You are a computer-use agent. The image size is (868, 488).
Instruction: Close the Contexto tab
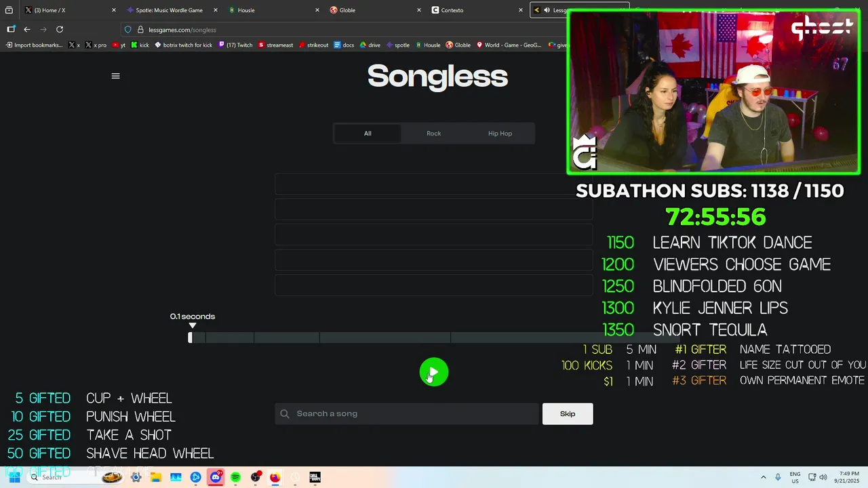520,10
